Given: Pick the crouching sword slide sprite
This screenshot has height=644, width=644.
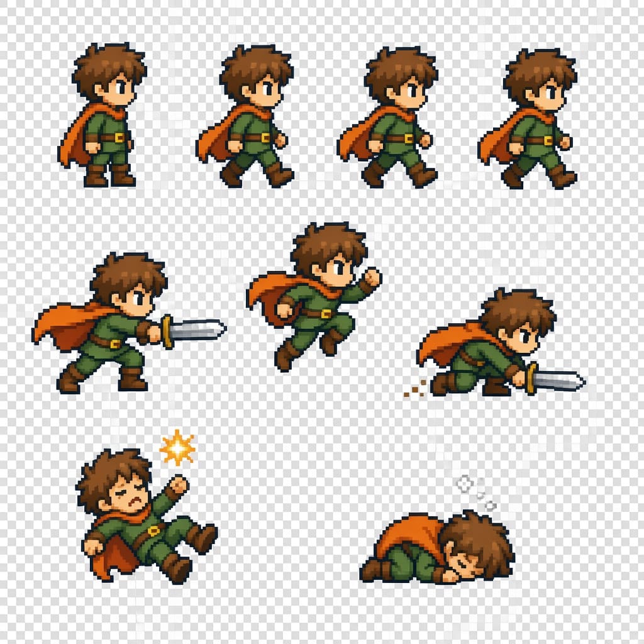Looking at the screenshot, I should click(501, 342).
